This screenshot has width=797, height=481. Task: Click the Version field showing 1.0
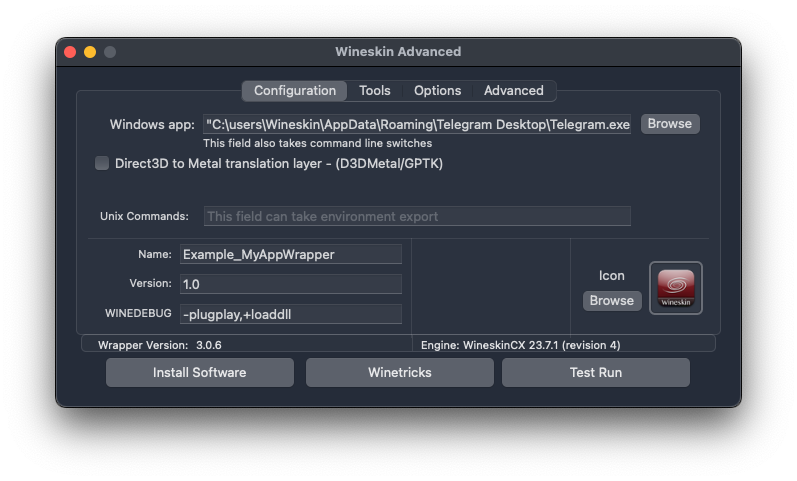point(290,284)
